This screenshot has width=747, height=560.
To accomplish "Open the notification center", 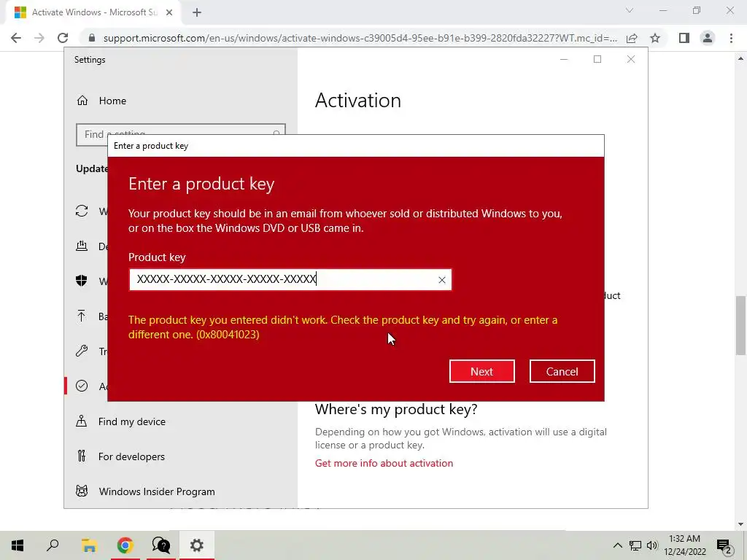I will (724, 546).
